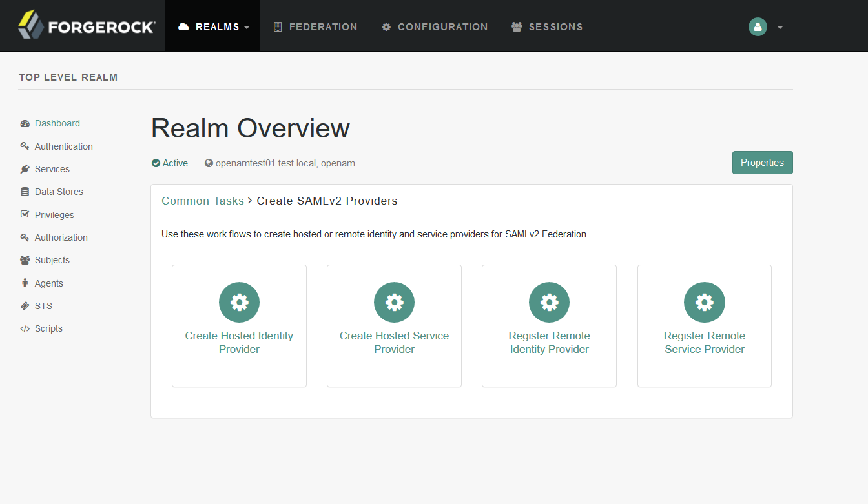This screenshot has width=868, height=504.
Task: Go to Privileges in sidebar
Action: pyautogui.click(x=54, y=215)
